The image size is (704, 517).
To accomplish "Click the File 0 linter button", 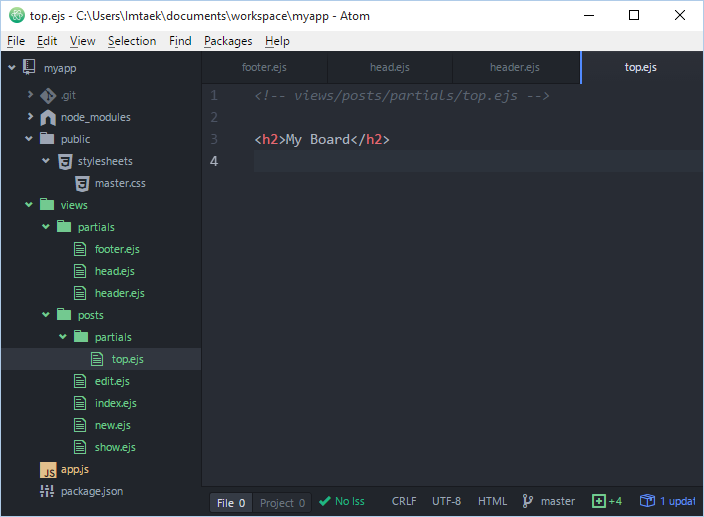I will click(231, 503).
